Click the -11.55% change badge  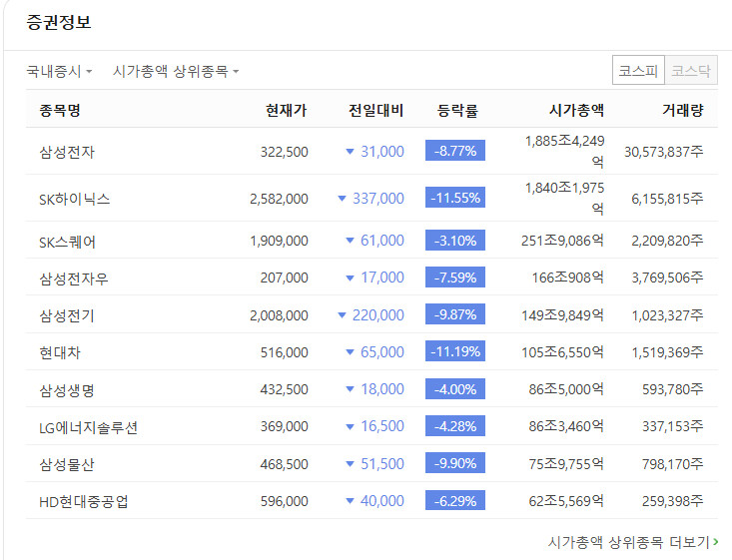point(455,198)
